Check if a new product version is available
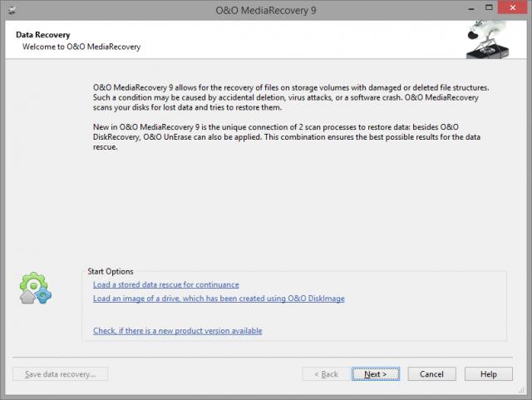The width and height of the screenshot is (532, 400). coord(177,330)
